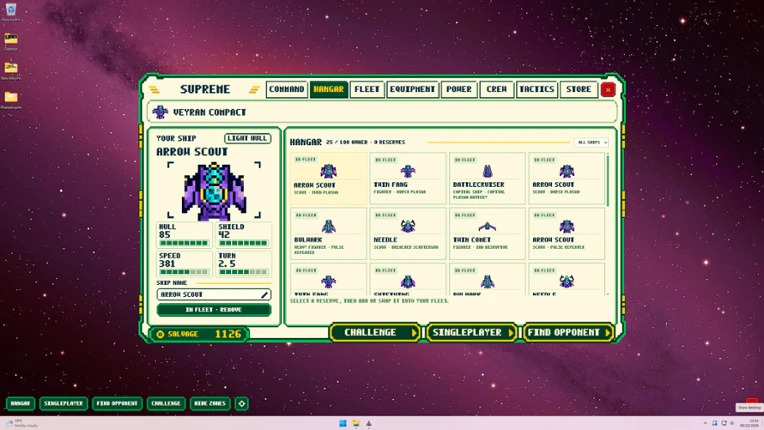
Task: Click the yellow Find Opponent button
Action: (x=568, y=333)
